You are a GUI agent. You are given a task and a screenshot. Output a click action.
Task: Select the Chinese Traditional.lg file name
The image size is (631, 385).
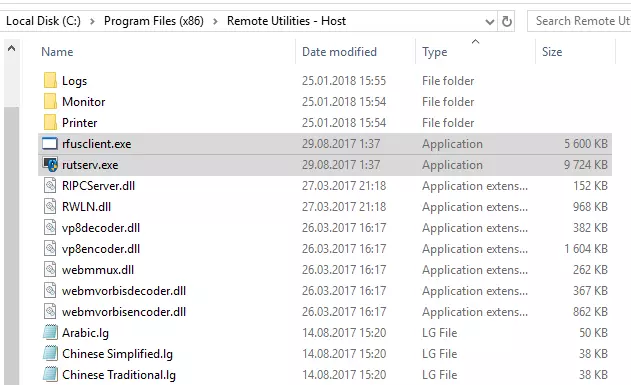[119, 375]
